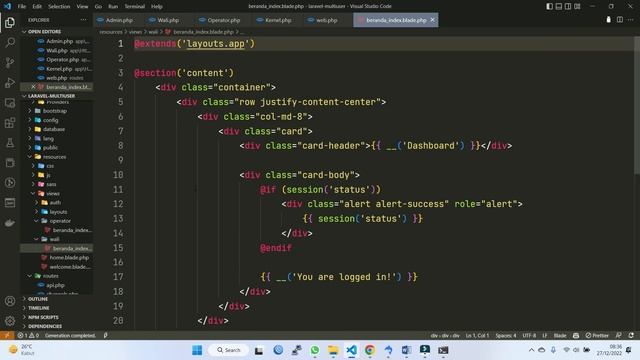Click the Windows Start button

tap(197, 350)
